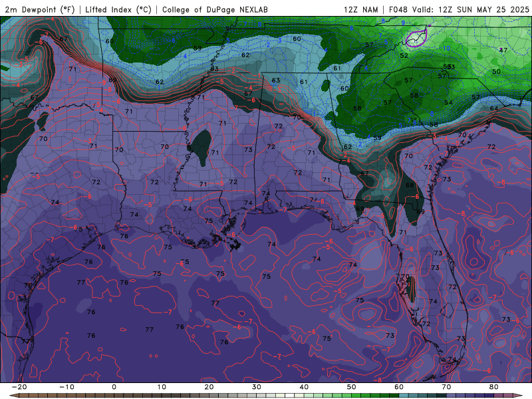This screenshot has height=399, width=532.
Task: Click the 64 dewpoint value near the coast
Action: coord(494,108)
